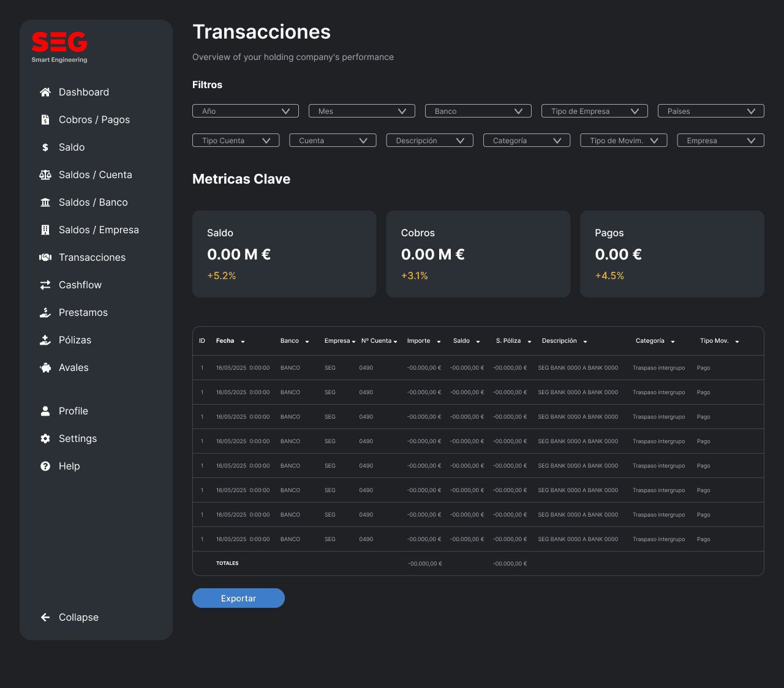Open the Pólizas menu item
This screenshot has height=688, width=784.
pos(75,340)
